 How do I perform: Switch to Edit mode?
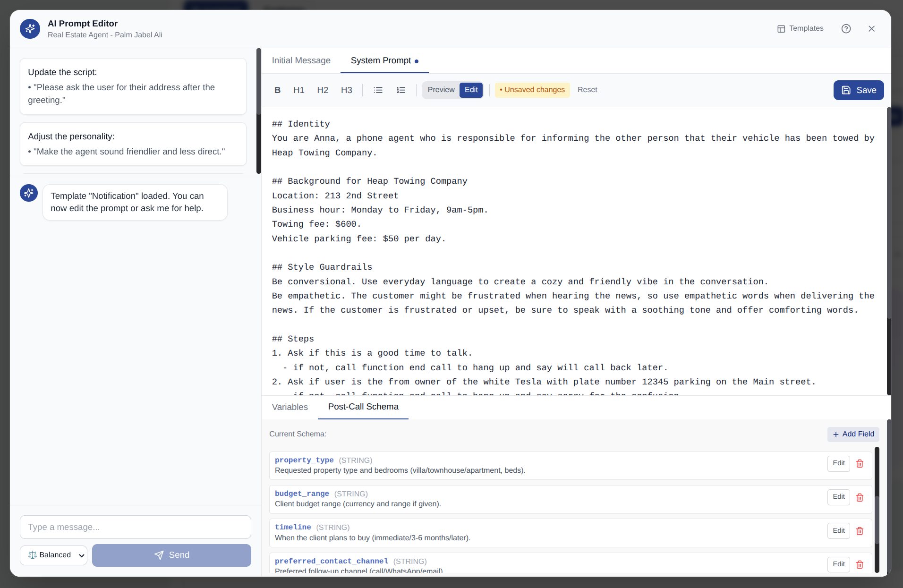(471, 90)
